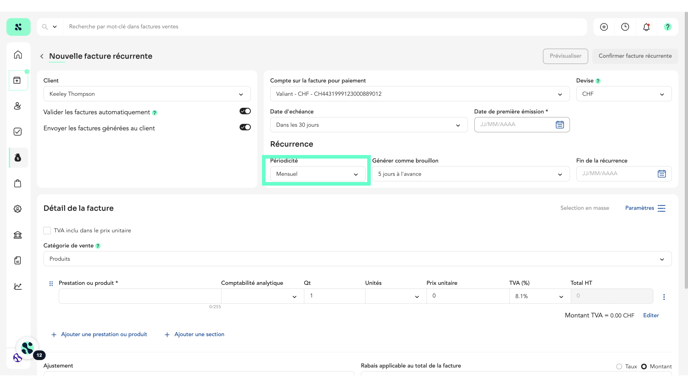Image resolution: width=688 pixels, height=387 pixels.
Task: Open the document report sidebar icon
Action: click(x=18, y=261)
